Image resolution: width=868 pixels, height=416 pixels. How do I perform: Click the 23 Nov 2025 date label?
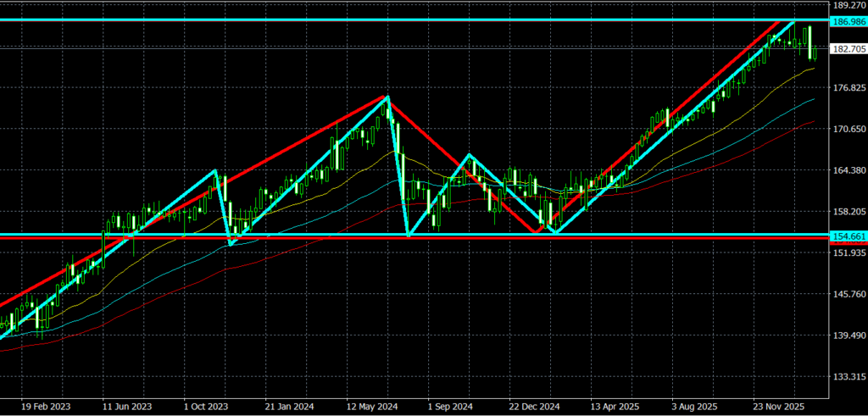pos(778,406)
